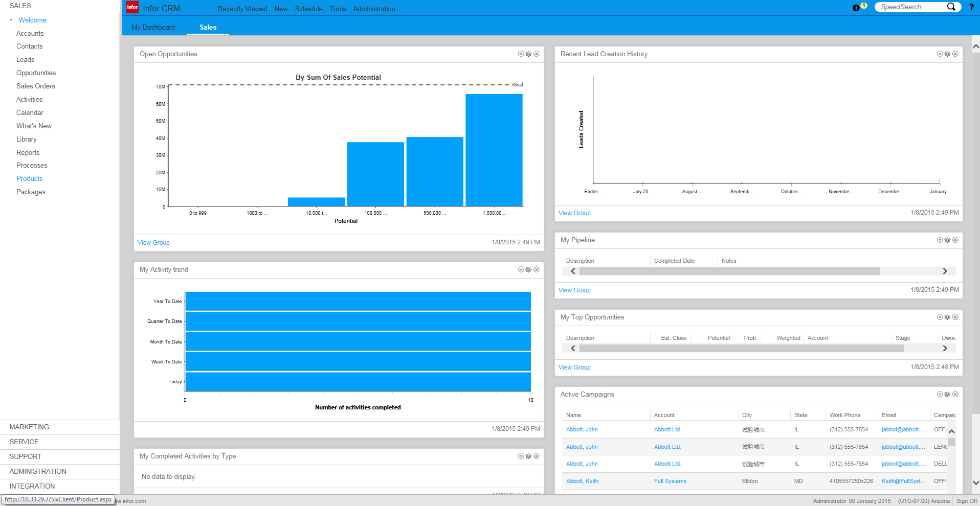Close the Active Campaigns widget
980x506 pixels.
click(x=955, y=395)
